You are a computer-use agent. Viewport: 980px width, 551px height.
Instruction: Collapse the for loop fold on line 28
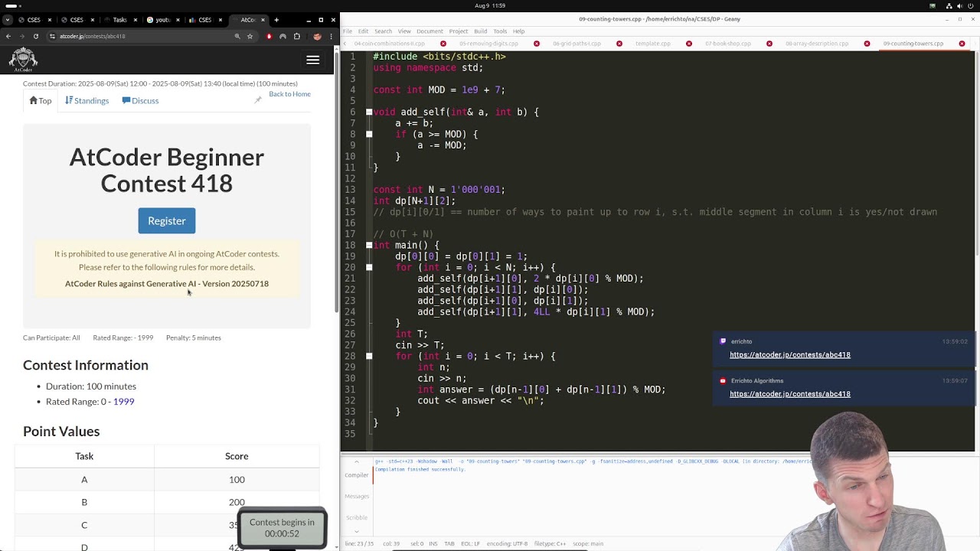point(369,356)
